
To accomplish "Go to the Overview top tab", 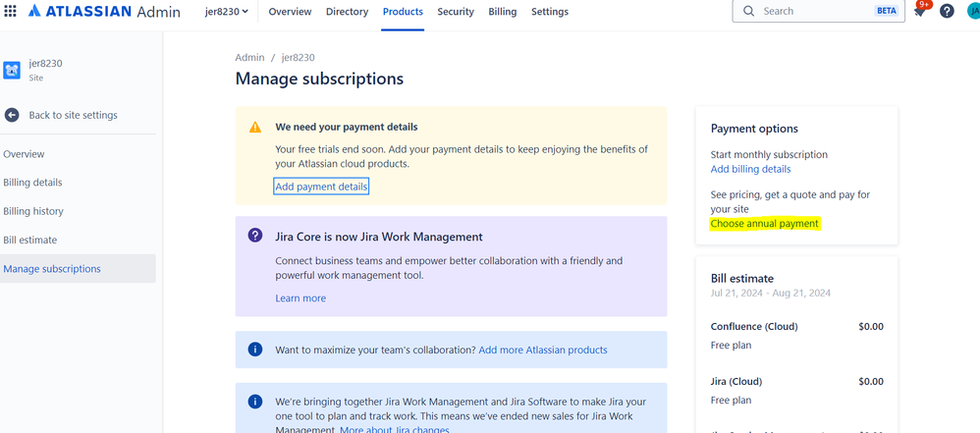I will (x=290, y=11).
